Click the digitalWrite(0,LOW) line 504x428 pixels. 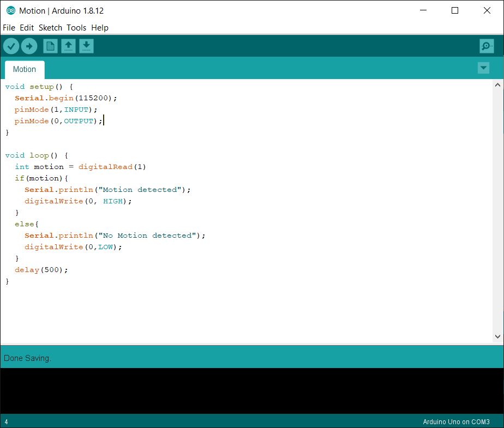point(73,247)
